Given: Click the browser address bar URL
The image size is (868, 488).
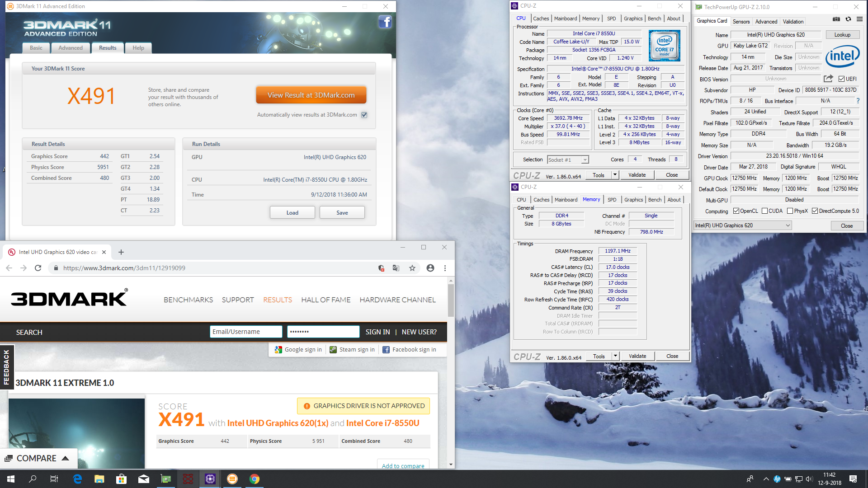Looking at the screenshot, I should (x=124, y=268).
